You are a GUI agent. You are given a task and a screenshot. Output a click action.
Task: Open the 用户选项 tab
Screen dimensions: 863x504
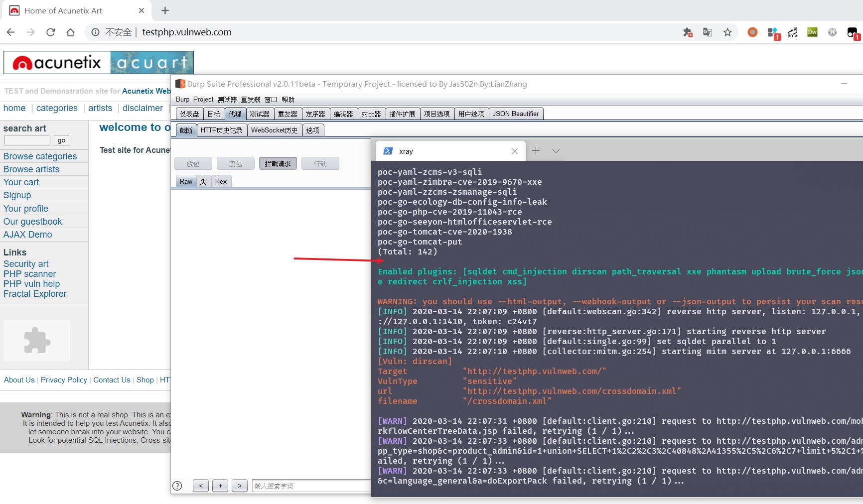[471, 114]
